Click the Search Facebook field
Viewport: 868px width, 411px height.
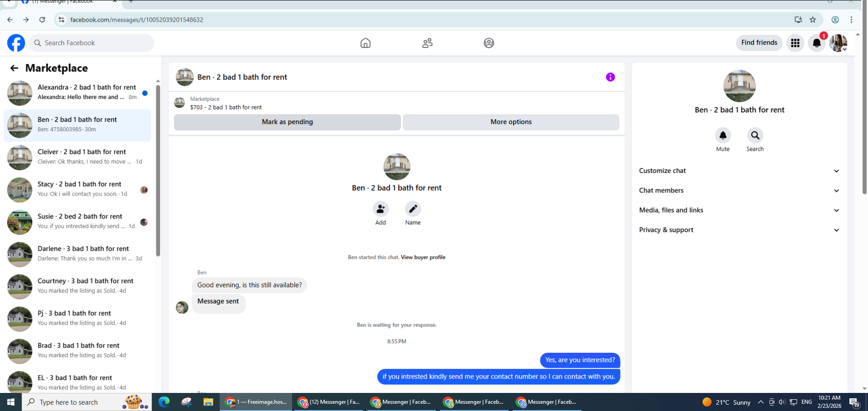92,43
